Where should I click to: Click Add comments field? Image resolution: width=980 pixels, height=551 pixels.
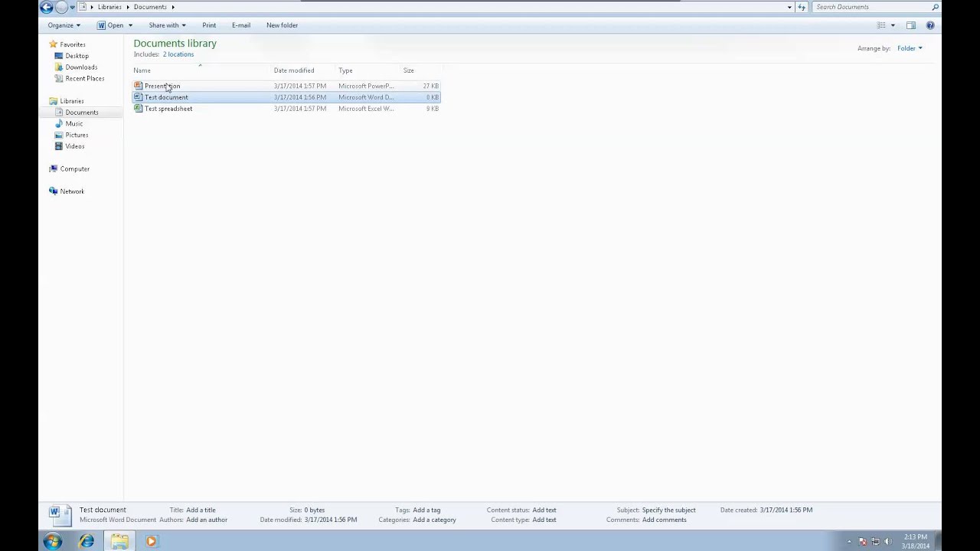pyautogui.click(x=665, y=520)
